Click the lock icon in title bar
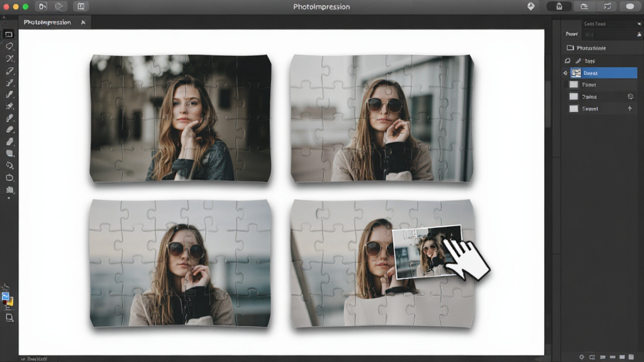This screenshot has width=644, height=362. (559, 6)
